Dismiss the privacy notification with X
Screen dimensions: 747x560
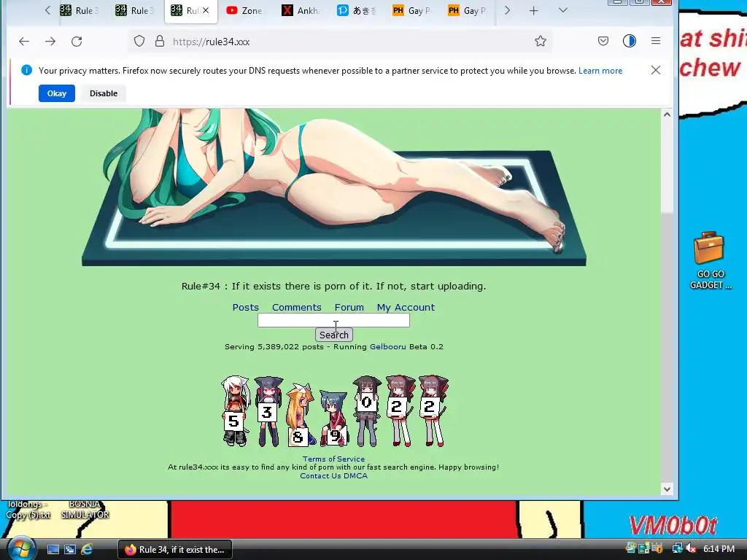[656, 71]
